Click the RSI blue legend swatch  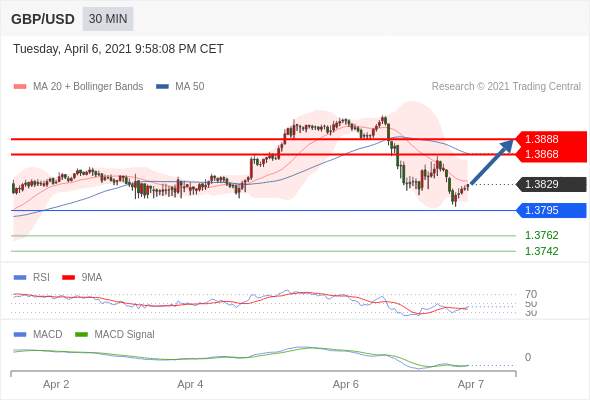click(x=20, y=278)
